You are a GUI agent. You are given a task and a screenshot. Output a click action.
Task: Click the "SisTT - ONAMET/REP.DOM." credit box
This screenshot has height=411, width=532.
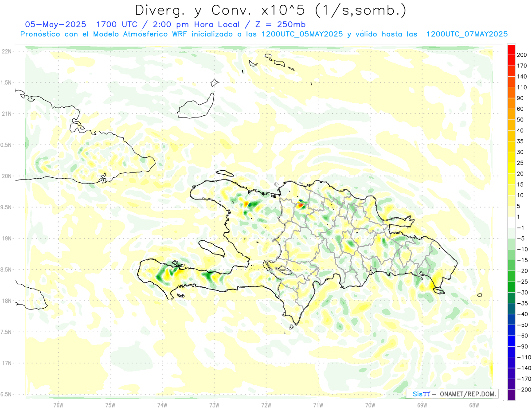coord(452,394)
